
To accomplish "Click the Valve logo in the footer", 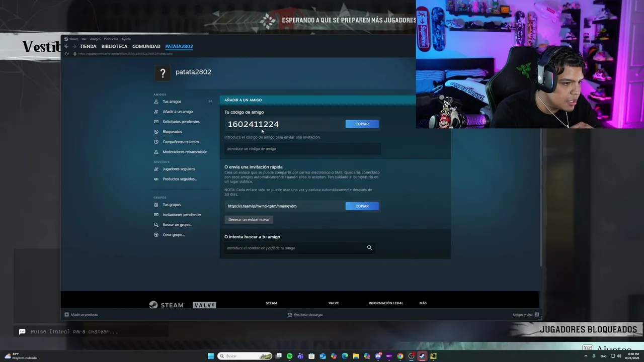I will click(x=205, y=305).
